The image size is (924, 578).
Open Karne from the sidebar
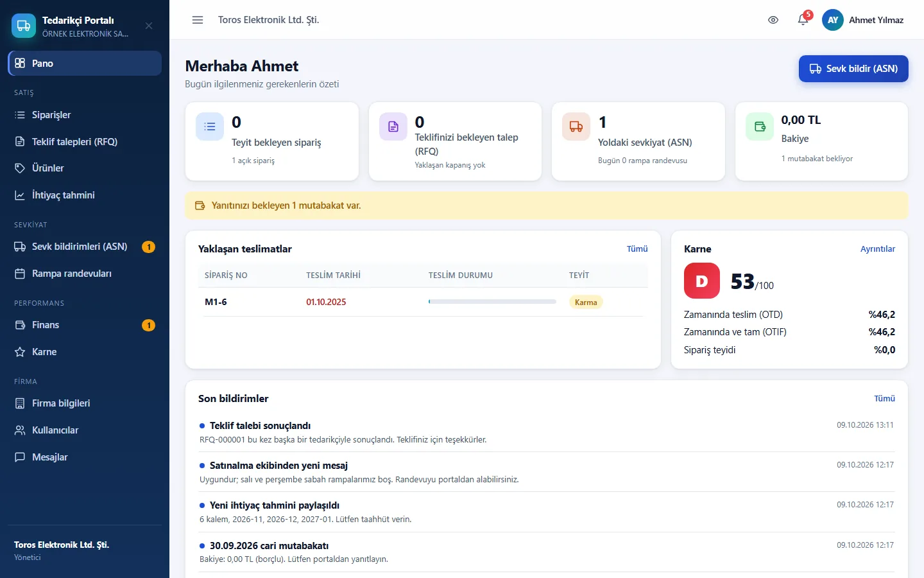pyautogui.click(x=85, y=352)
